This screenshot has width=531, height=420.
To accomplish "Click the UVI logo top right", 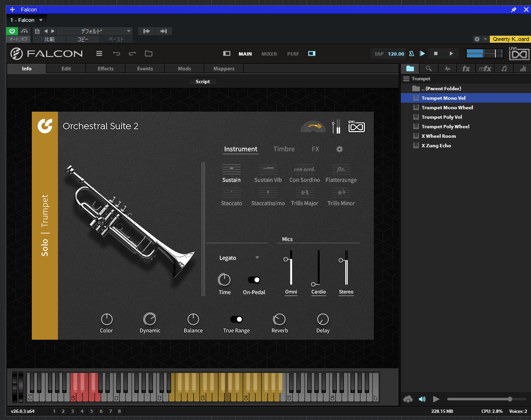I will point(519,53).
